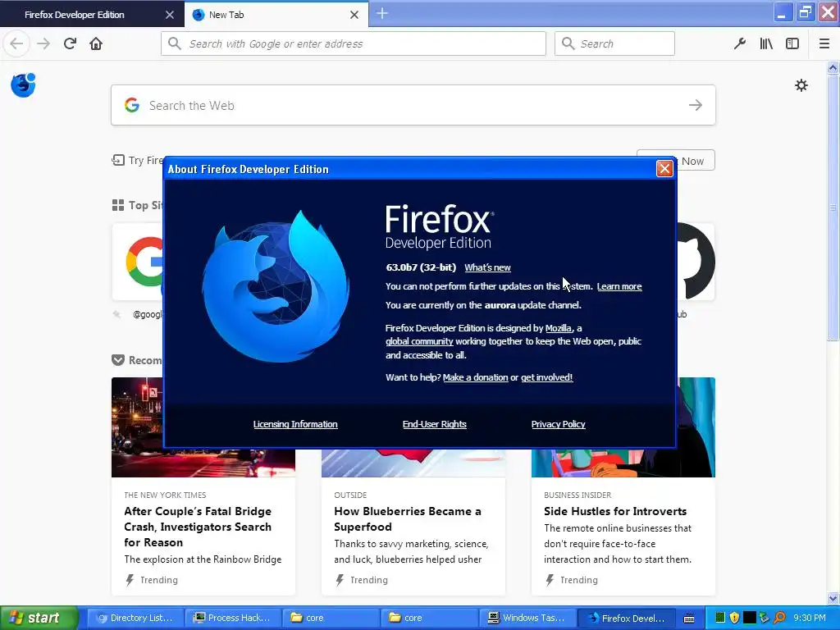
Task: Open the Windows start menu
Action: [39, 618]
